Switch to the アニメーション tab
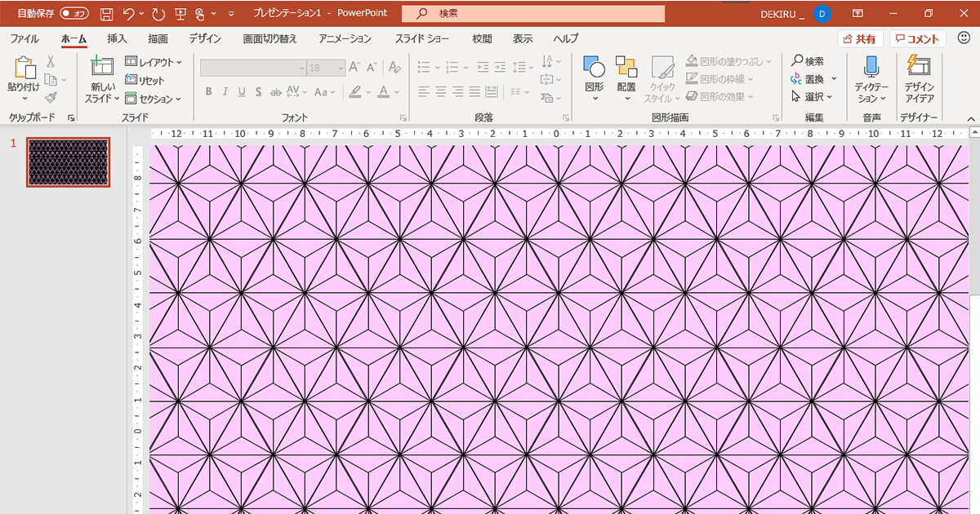Screen dimensions: 980x514 [345, 38]
